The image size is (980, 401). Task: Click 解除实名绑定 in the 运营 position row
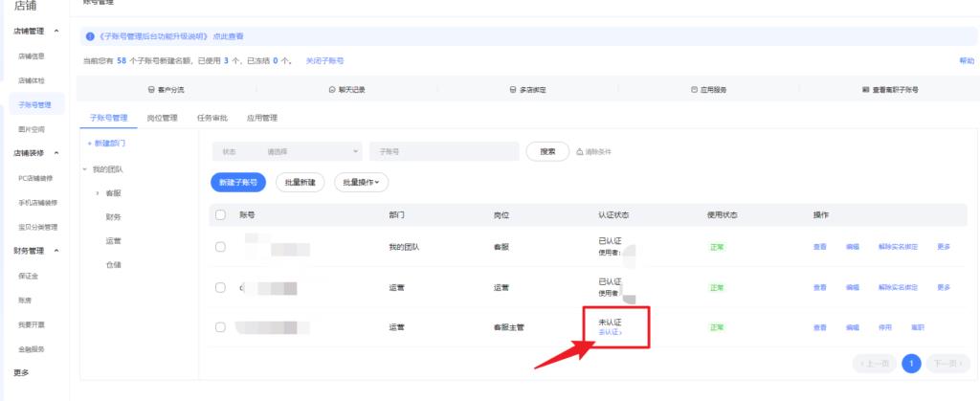898,287
